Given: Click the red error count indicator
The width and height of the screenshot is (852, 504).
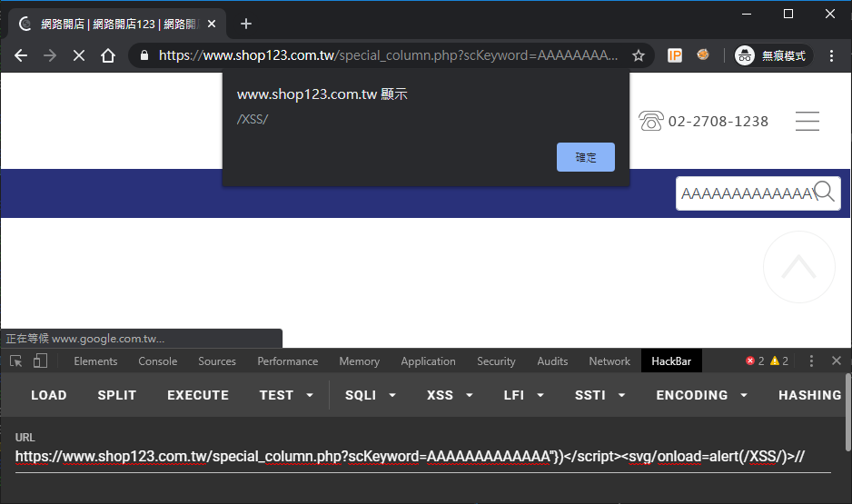Looking at the screenshot, I should click(x=755, y=361).
